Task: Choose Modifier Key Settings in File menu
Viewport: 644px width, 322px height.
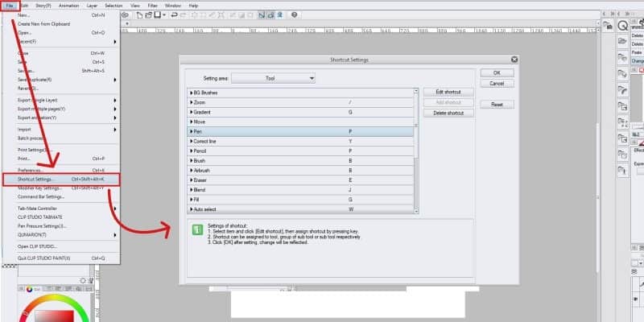Action: point(61,188)
